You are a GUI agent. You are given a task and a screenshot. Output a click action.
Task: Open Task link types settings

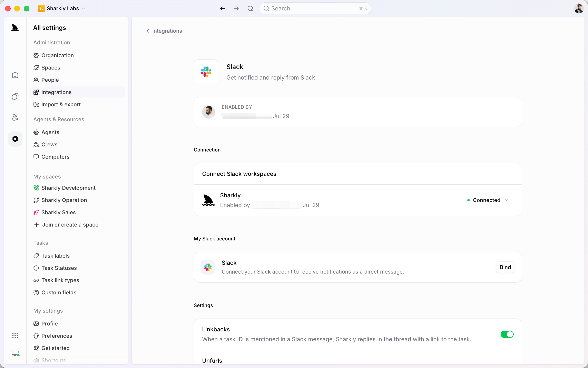pos(77,280)
